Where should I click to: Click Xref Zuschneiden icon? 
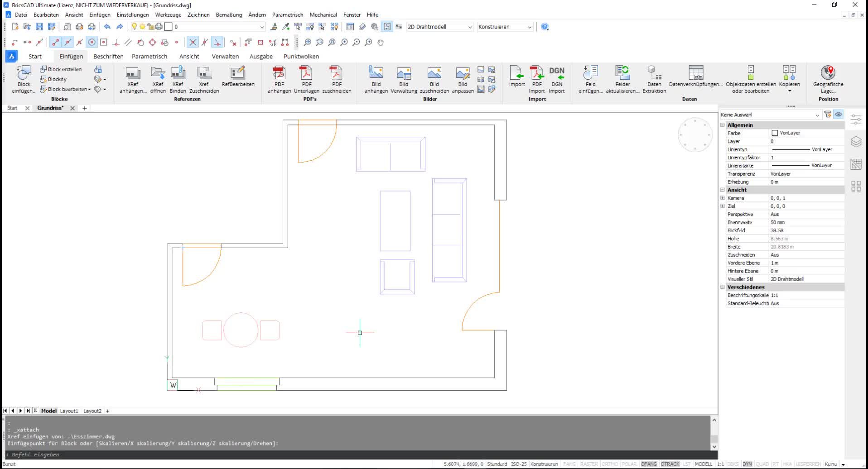[204, 73]
